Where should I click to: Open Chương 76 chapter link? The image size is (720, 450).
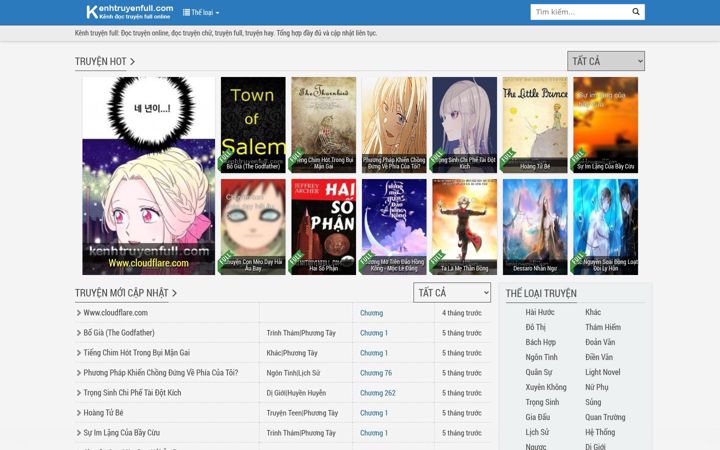pos(376,373)
